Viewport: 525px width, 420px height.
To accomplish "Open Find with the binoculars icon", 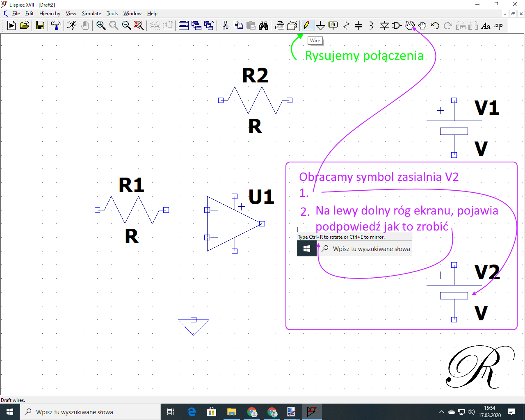I will coord(263,25).
